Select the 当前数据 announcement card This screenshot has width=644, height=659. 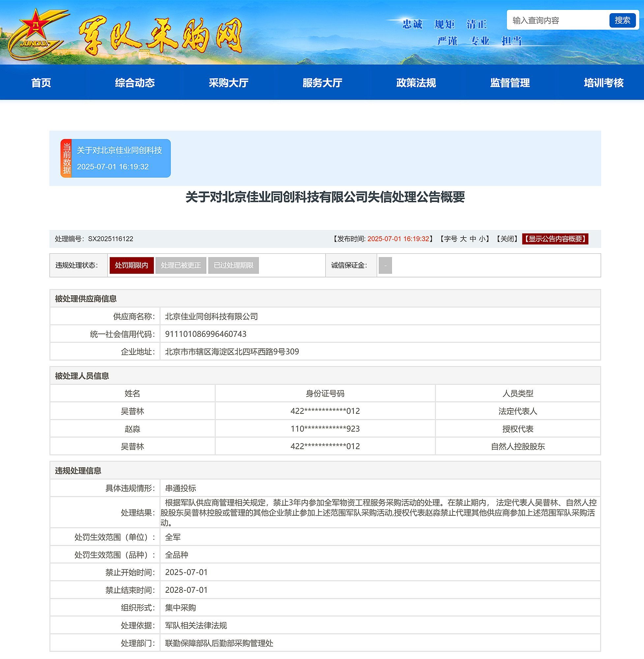(116, 158)
